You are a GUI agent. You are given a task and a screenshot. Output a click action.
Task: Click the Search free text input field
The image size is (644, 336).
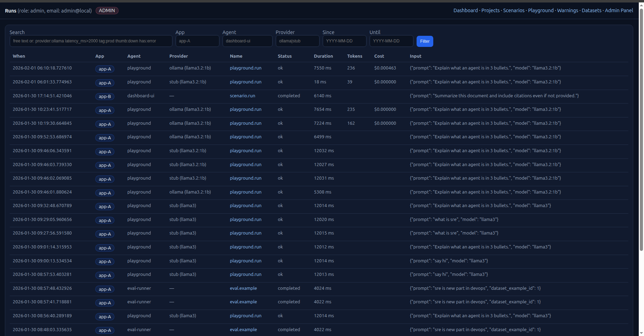coord(91,41)
